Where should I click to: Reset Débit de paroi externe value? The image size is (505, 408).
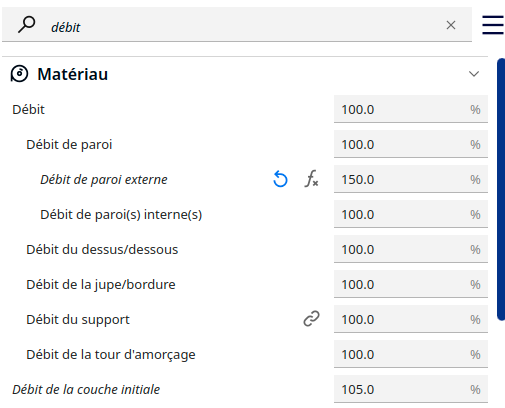[280, 179]
